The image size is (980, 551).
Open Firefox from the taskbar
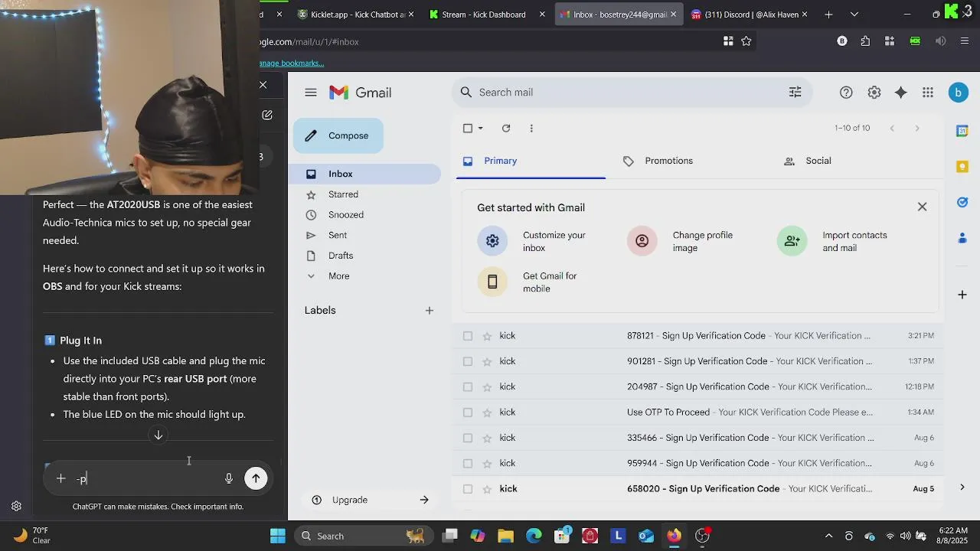pyautogui.click(x=674, y=536)
